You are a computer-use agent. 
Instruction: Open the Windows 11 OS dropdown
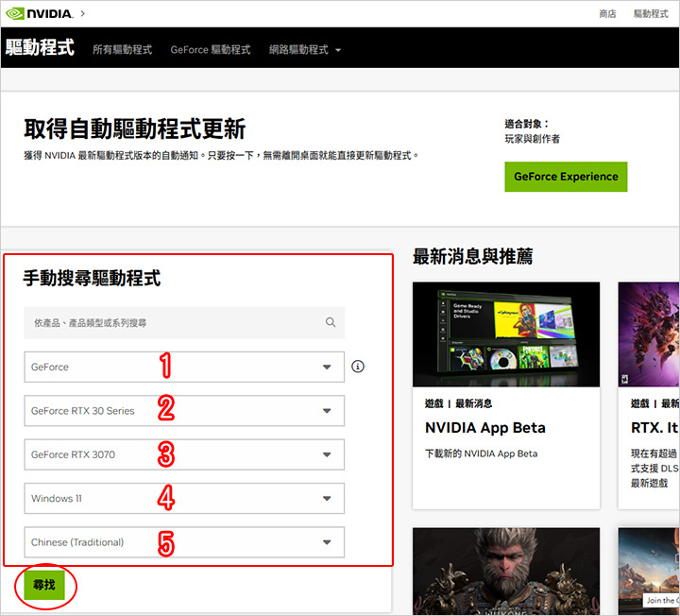pos(184,499)
